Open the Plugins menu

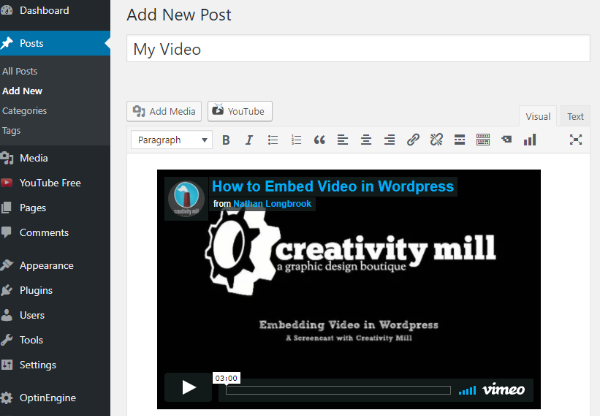55,290
